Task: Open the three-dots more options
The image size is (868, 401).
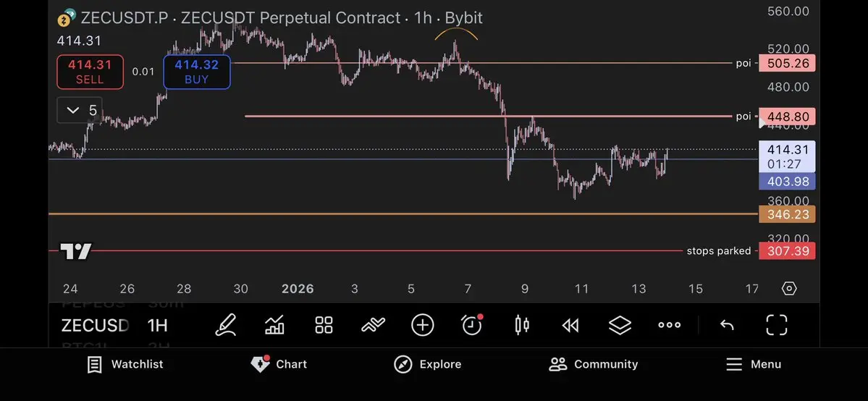Action: 669,325
